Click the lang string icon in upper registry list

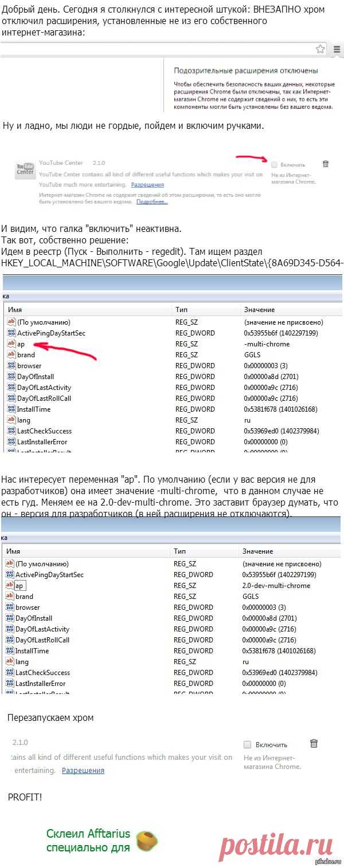(11, 420)
